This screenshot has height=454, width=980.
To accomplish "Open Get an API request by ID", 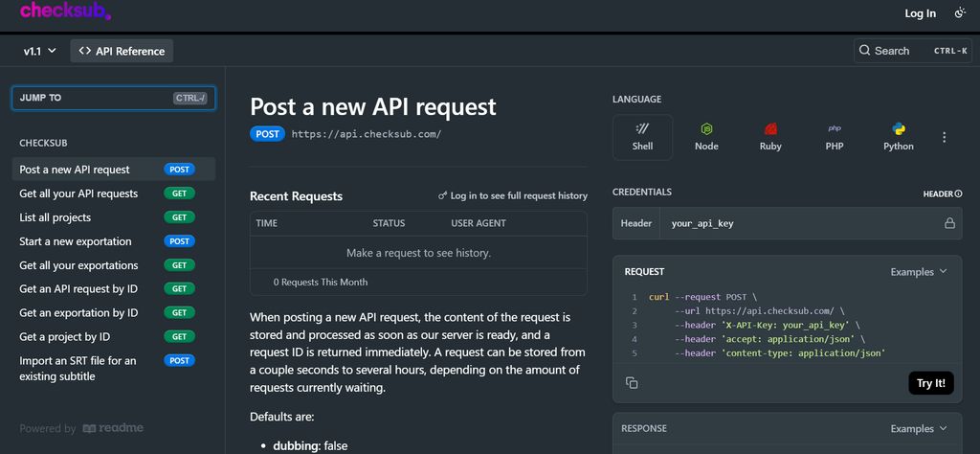I will [114, 289].
